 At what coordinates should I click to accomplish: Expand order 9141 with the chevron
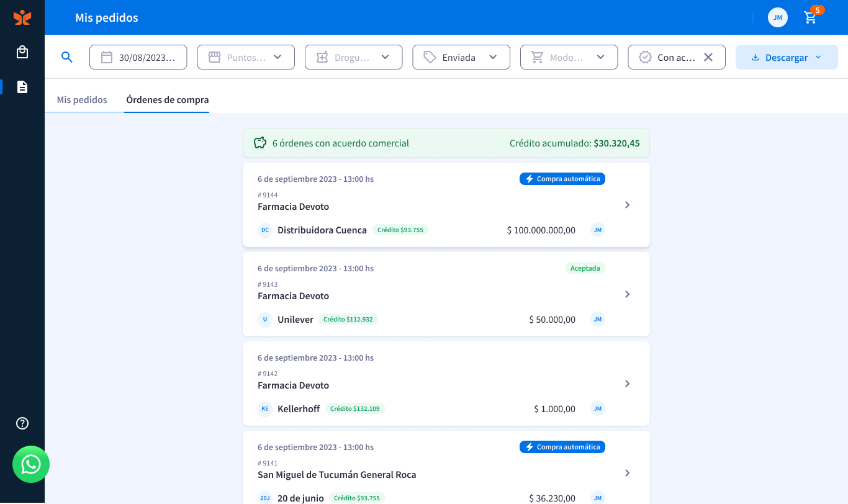(628, 473)
